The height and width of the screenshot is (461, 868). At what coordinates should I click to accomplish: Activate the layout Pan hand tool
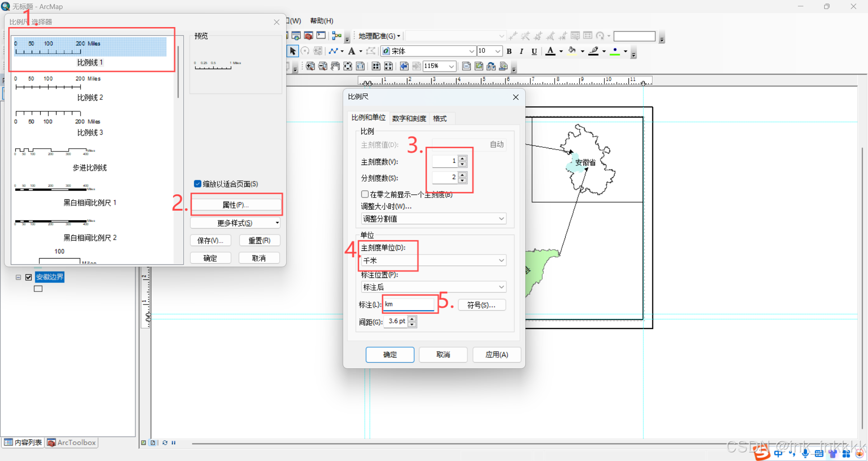click(x=335, y=66)
